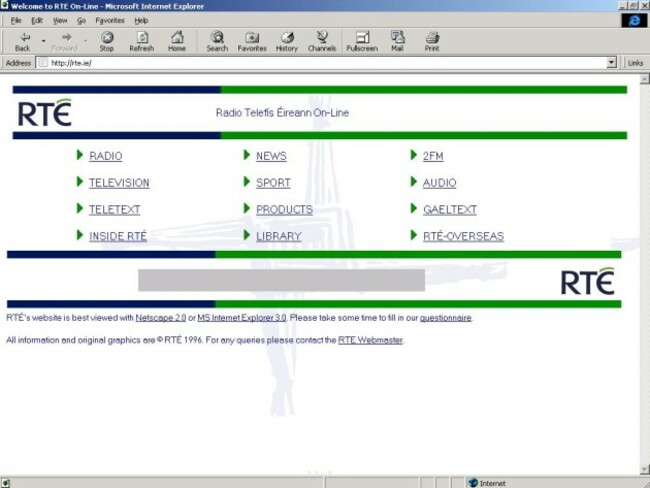Click the green arrow beside NEWS
This screenshot has height=488, width=650.
coord(247,155)
